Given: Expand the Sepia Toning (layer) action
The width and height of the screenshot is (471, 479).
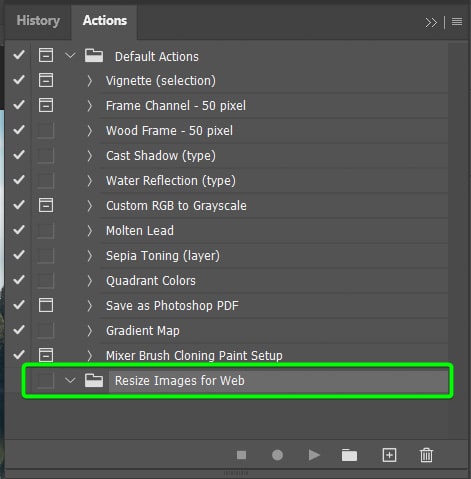Looking at the screenshot, I should click(89, 256).
